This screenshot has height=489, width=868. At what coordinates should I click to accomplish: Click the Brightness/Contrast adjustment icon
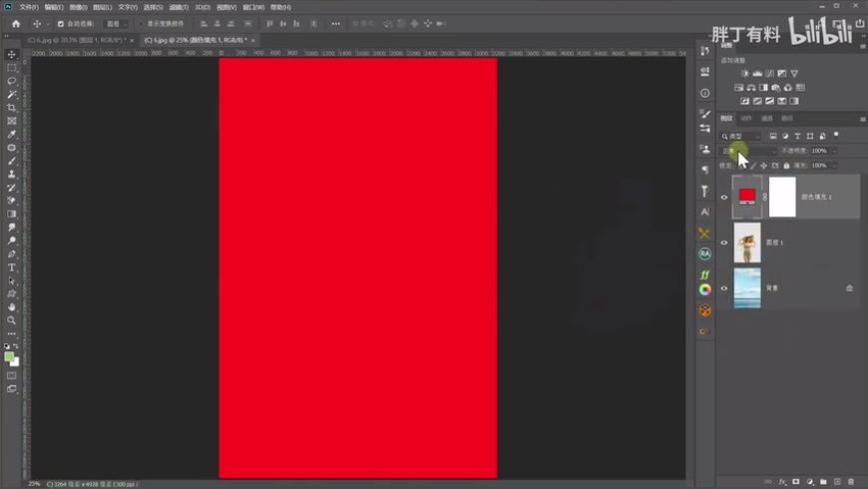(x=744, y=74)
